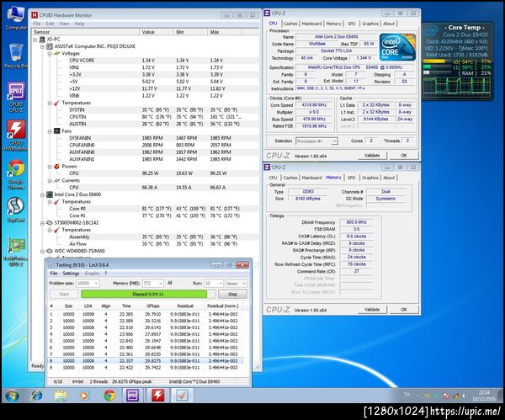Select the CPUTIN temperature row
Image resolution: width=505 pixels, height=420 pixels.
146,117
